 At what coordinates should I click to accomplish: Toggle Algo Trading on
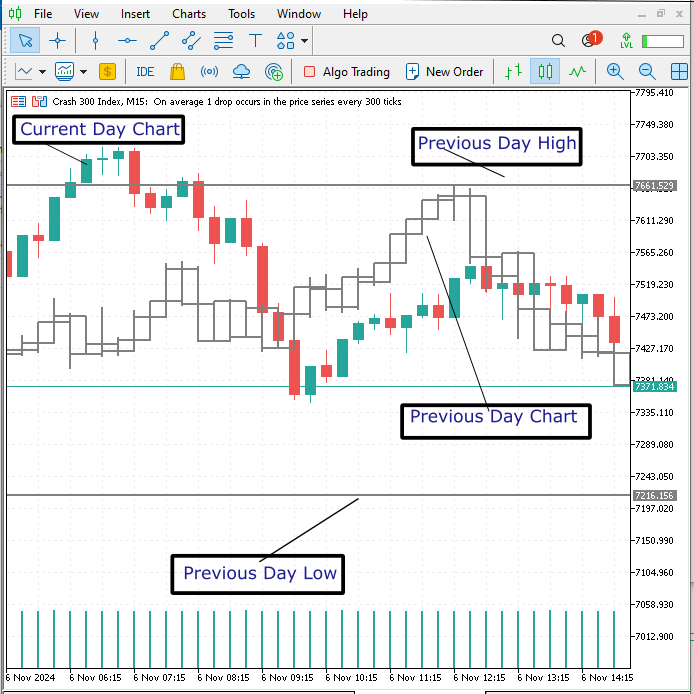[347, 72]
